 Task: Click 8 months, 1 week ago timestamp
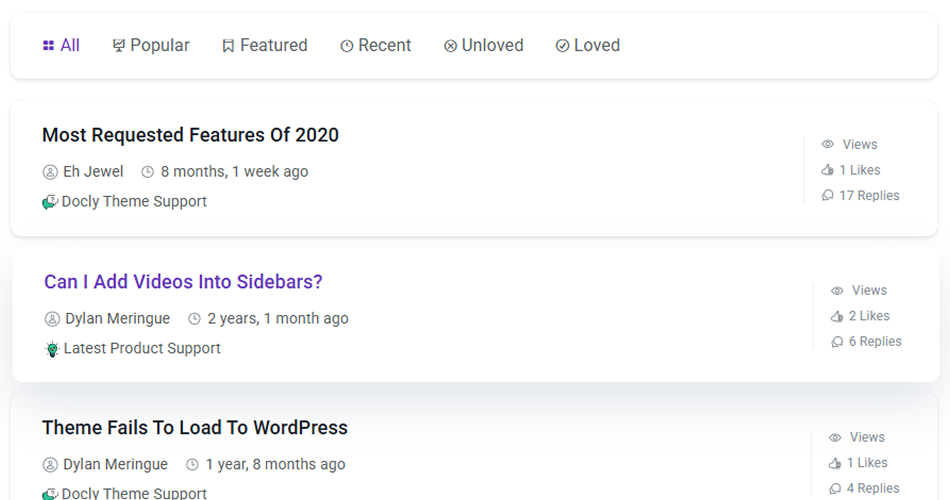click(x=234, y=172)
